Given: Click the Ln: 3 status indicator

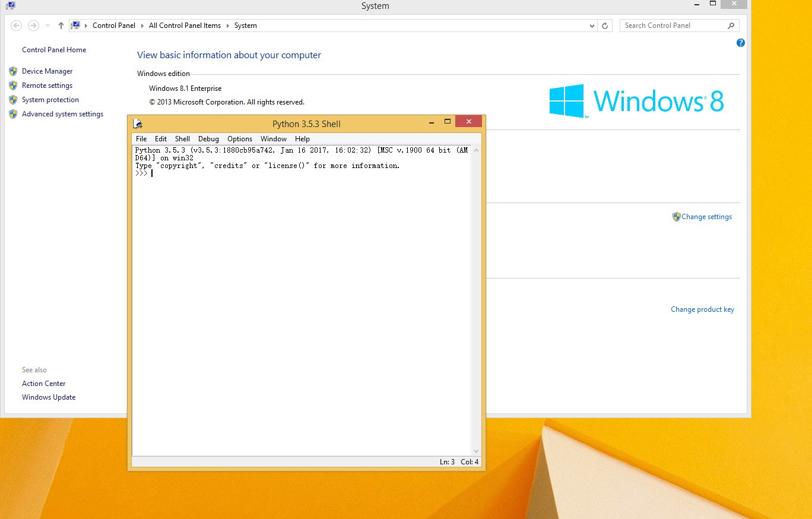Looking at the screenshot, I should 447,461.
